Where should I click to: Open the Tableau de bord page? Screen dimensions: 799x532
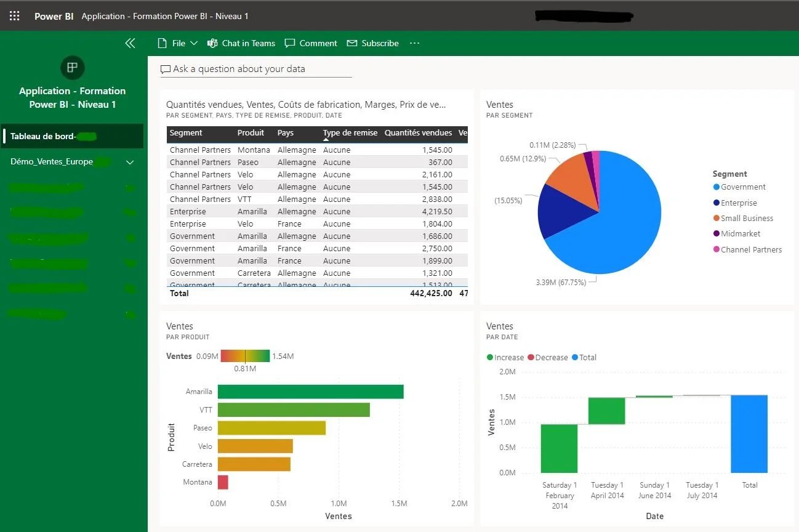(x=73, y=136)
